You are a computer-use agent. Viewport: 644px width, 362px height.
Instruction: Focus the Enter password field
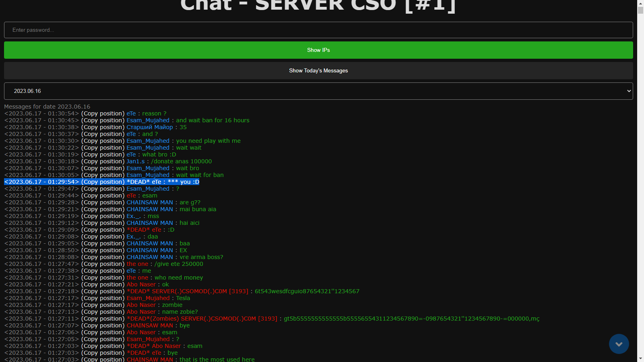pos(318,30)
